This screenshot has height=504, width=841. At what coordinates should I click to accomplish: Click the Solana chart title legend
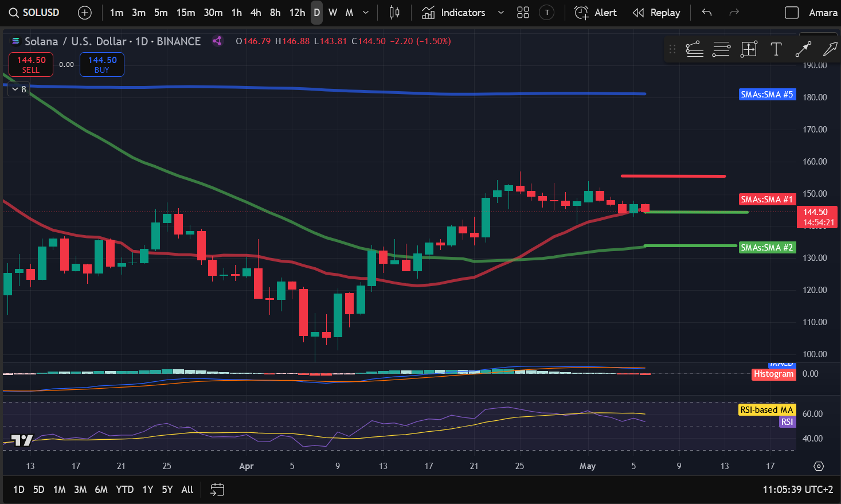click(x=112, y=41)
